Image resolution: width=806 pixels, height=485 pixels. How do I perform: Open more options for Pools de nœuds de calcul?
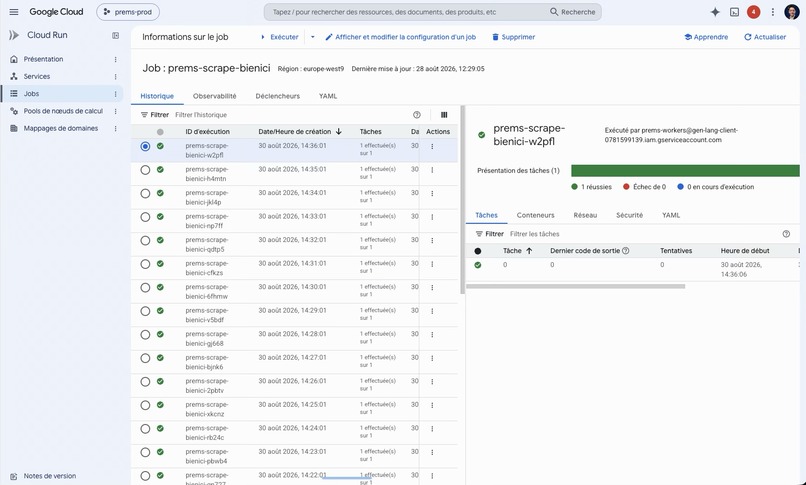coord(116,111)
